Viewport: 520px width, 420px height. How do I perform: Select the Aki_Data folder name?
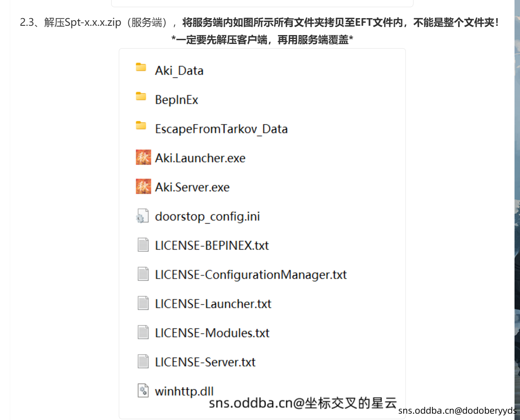pyautogui.click(x=179, y=71)
